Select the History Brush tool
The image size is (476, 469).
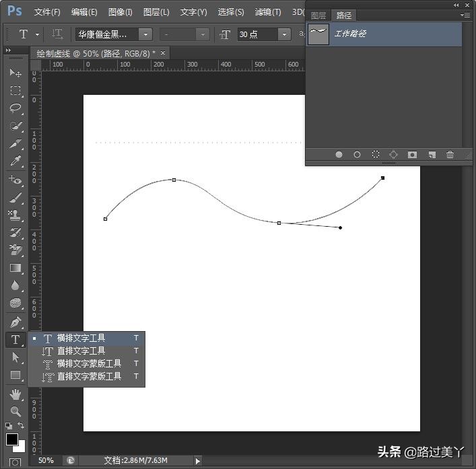(x=15, y=233)
